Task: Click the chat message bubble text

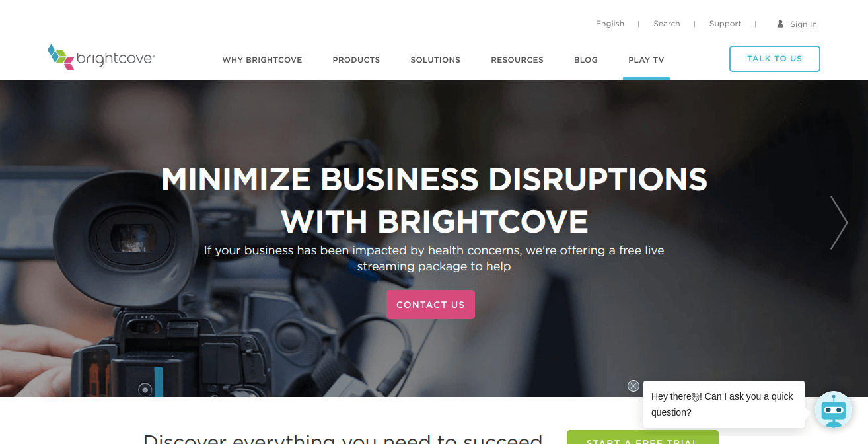Action: (x=722, y=404)
